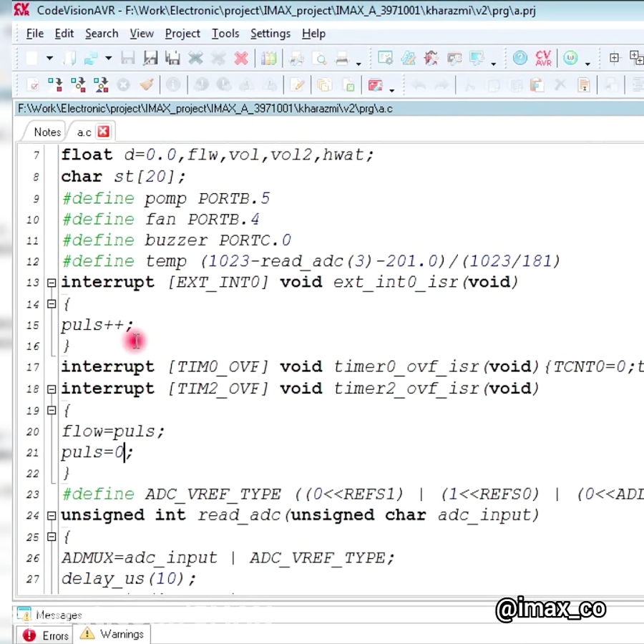Open the dropdown arrow beside New file icon

[x=49, y=59]
